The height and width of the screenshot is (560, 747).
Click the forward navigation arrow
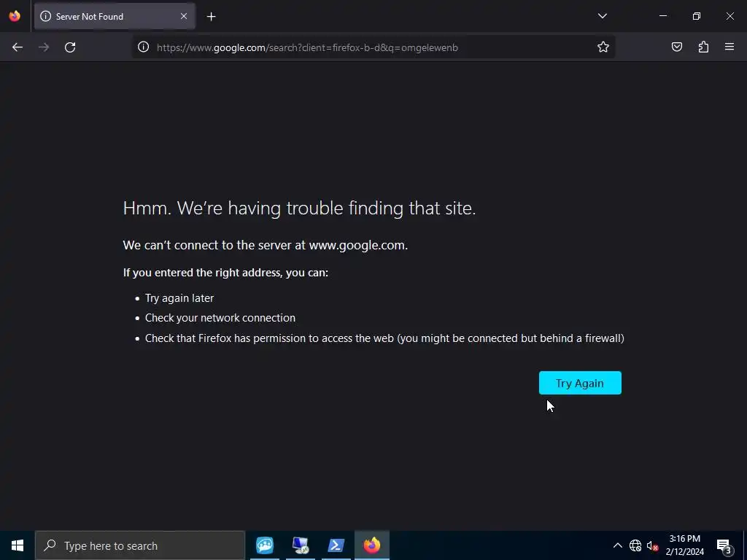coord(43,47)
